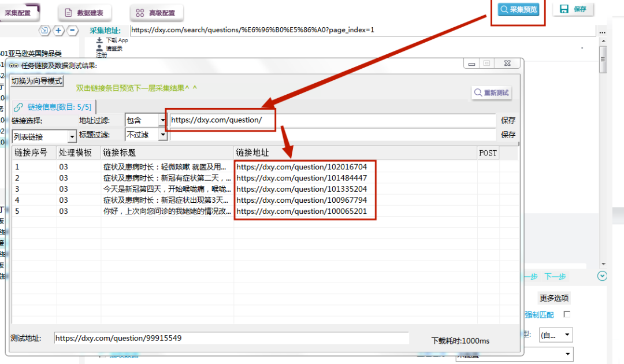This screenshot has width=624, height=364.
Task: Click the magnifier icon in 重新测试
Action: tap(478, 92)
